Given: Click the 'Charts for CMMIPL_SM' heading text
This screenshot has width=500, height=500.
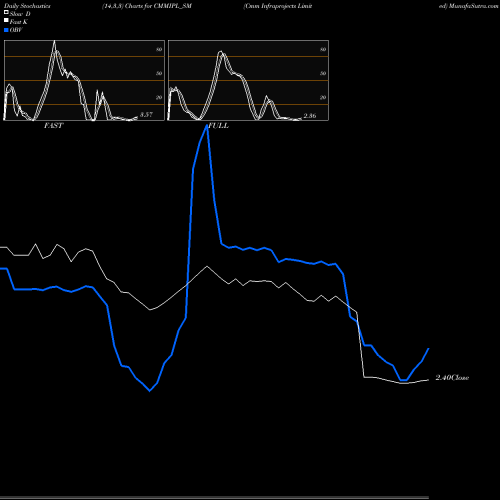Looking at the screenshot, I should (158, 6).
